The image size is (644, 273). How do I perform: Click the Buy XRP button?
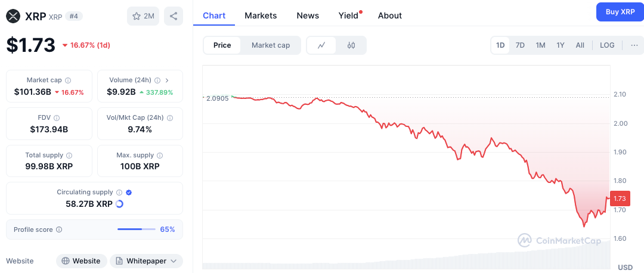click(x=620, y=12)
